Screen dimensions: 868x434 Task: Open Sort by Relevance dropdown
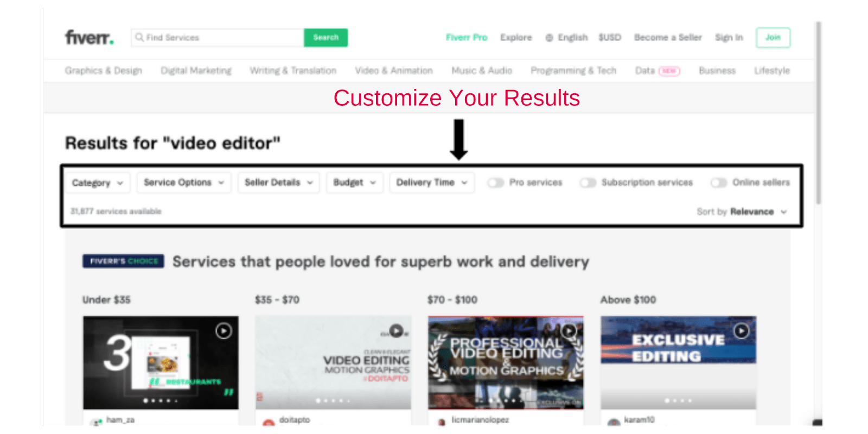click(742, 212)
